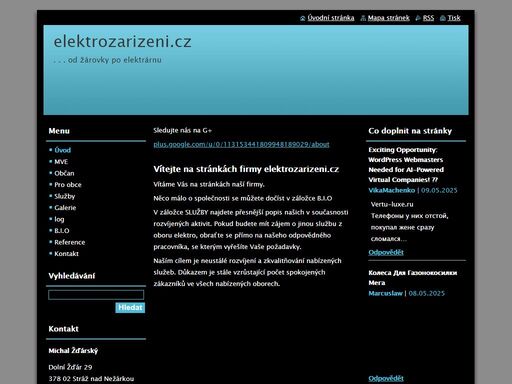
Task: Click the RSS feed icon
Action: 418,18
